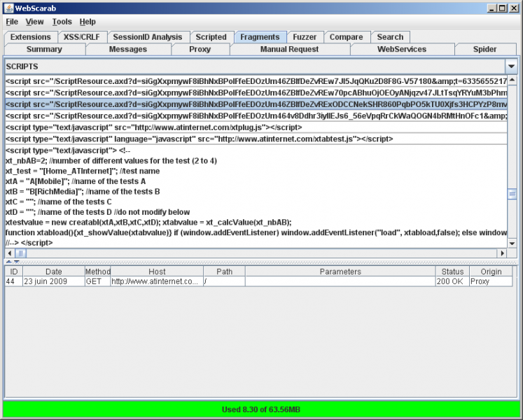
Task: Select the xtabtest.js script fragment
Action: (256, 139)
